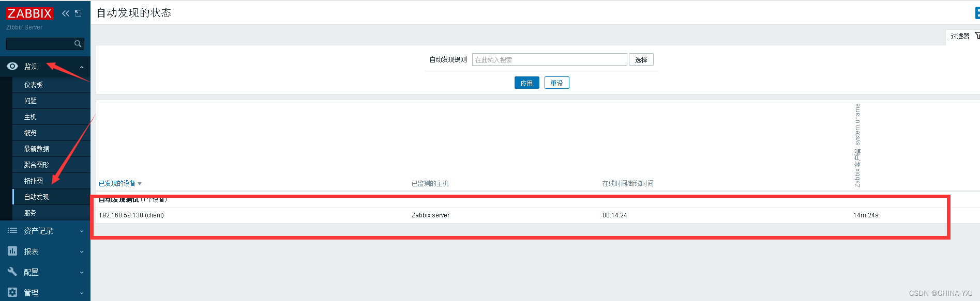Click the 管理 gear icon
This screenshot has width=980, height=301.
[12, 292]
